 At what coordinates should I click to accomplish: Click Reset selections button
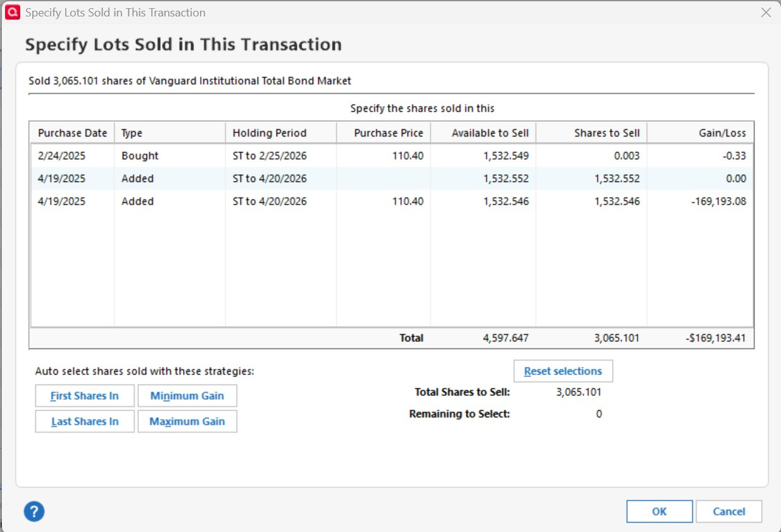click(x=563, y=371)
